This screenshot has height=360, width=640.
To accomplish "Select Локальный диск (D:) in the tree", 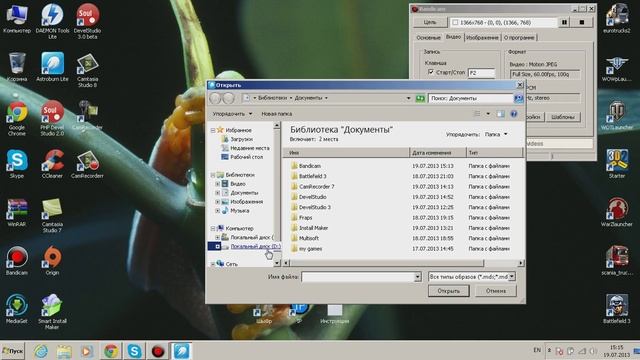I will coord(255,247).
